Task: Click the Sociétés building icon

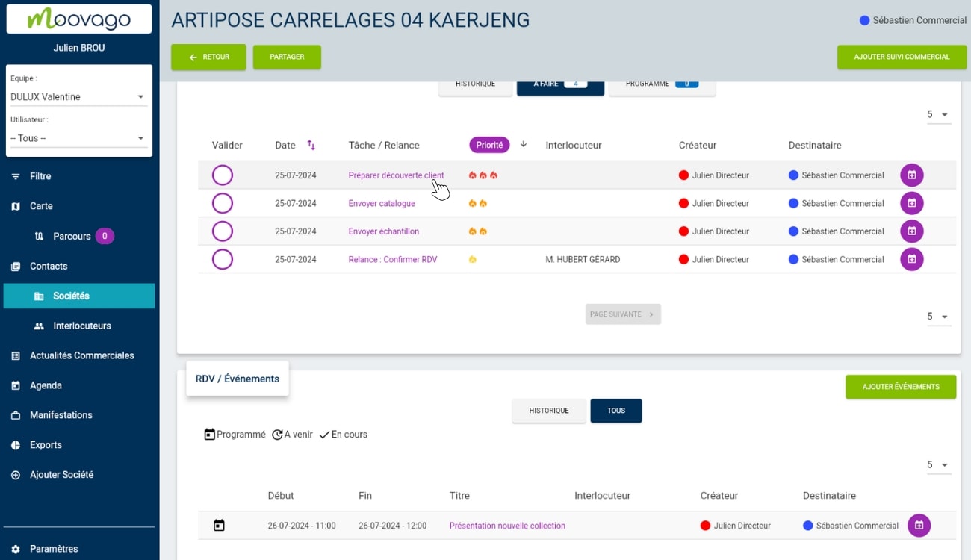Action: [39, 296]
